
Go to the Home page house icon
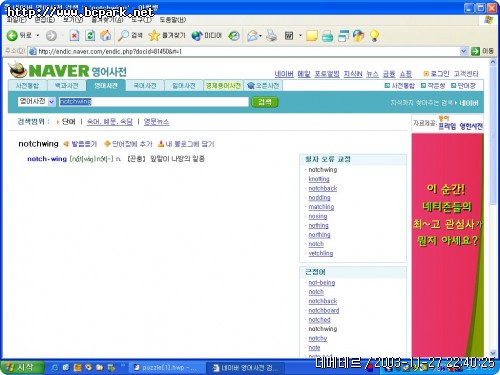click(106, 35)
